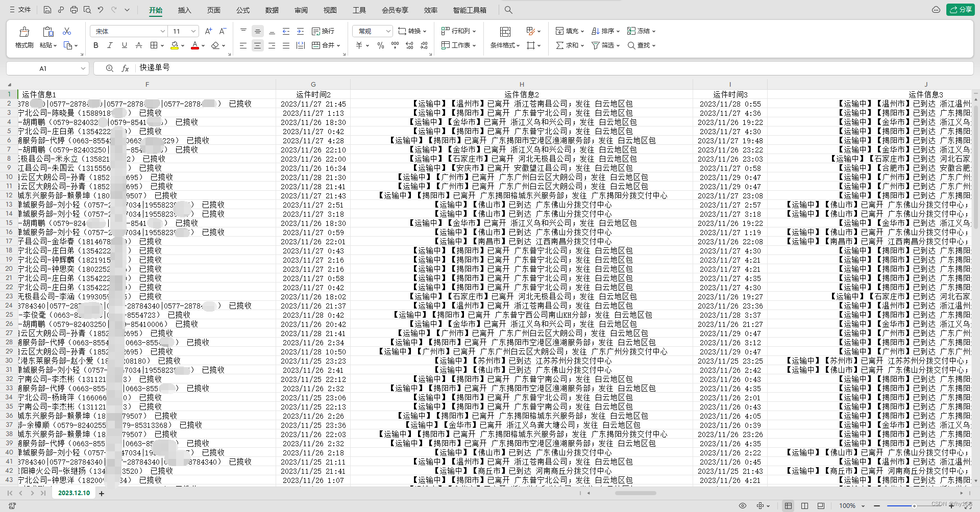The width and height of the screenshot is (980, 512).
Task: Open the font name dropdown (宋体)
Action: tap(163, 31)
